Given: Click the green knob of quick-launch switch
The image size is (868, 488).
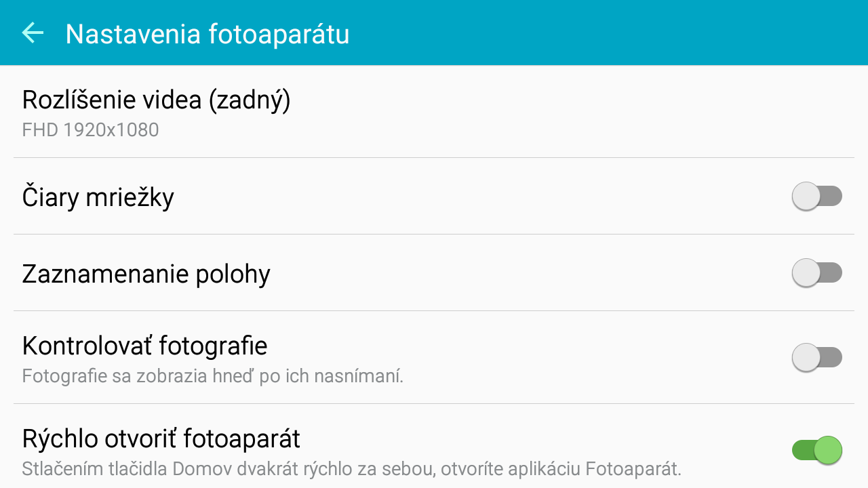Looking at the screenshot, I should (x=829, y=450).
